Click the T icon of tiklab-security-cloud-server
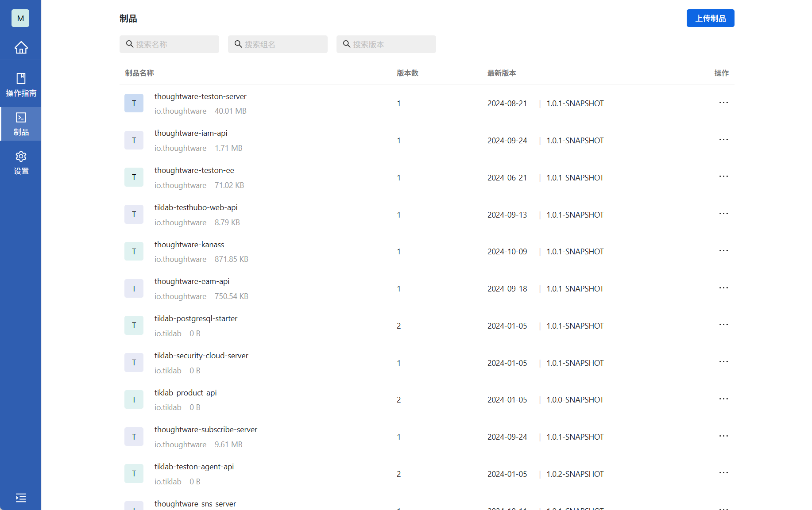The image size is (812, 510). pos(134,363)
